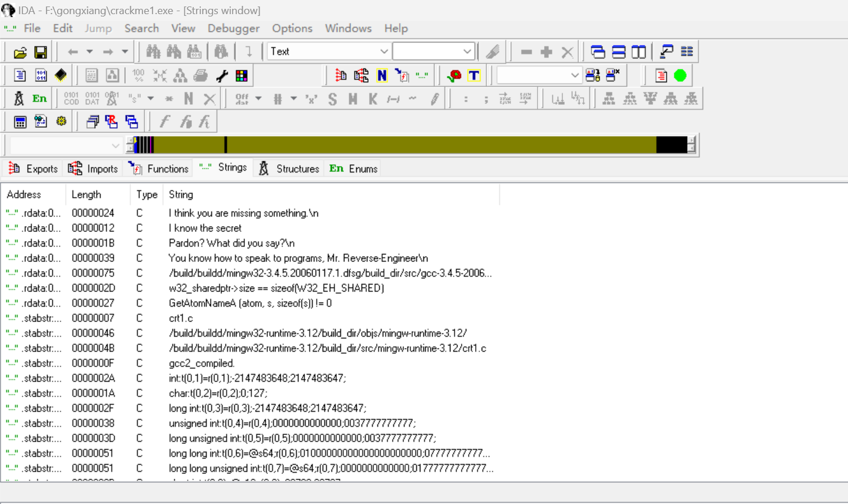
Task: Click the red arrows exports window icon
Action: click(x=341, y=75)
